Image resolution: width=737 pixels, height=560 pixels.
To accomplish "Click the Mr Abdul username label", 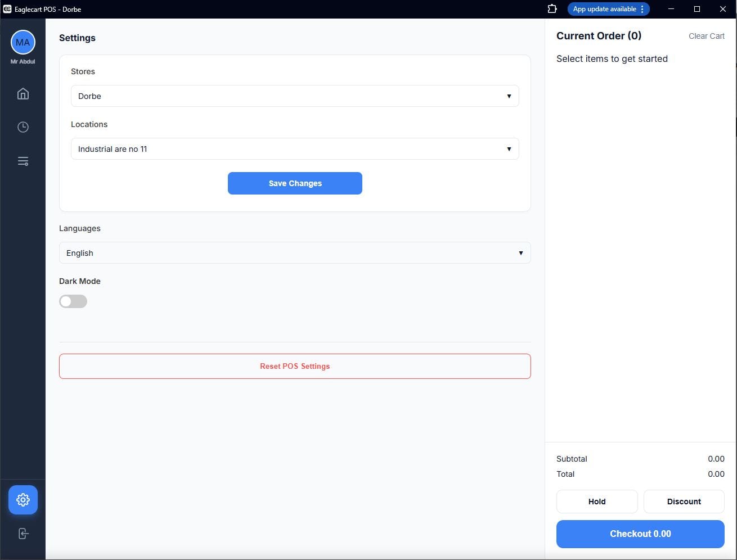I will [x=23, y=61].
